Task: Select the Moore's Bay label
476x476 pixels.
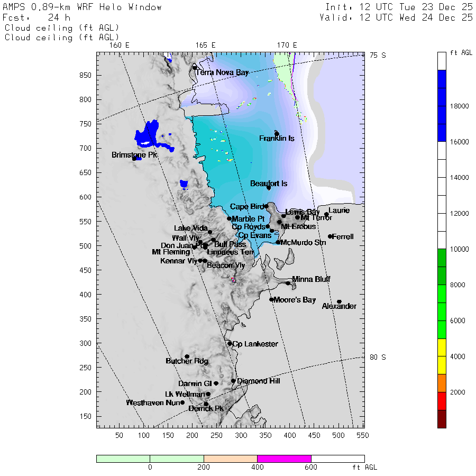Action: point(295,300)
